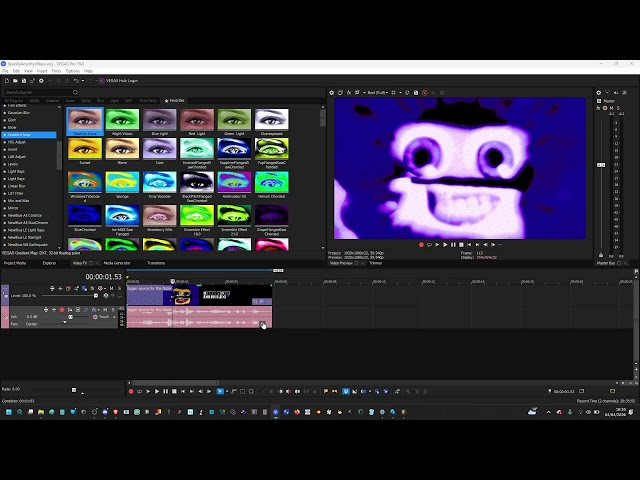Click the Zoom Edit Tool magnifier icon
Viewport: 640px width, 480px height.
pos(251,391)
